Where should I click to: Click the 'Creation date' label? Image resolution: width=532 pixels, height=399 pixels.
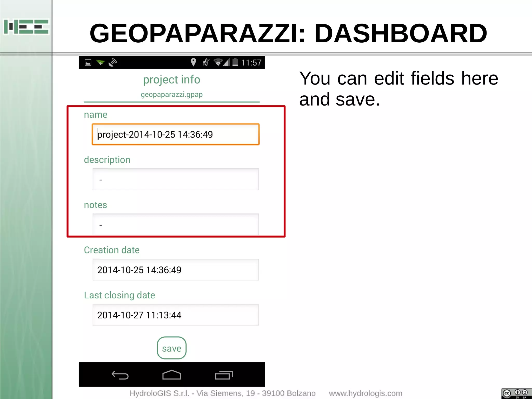(112, 250)
